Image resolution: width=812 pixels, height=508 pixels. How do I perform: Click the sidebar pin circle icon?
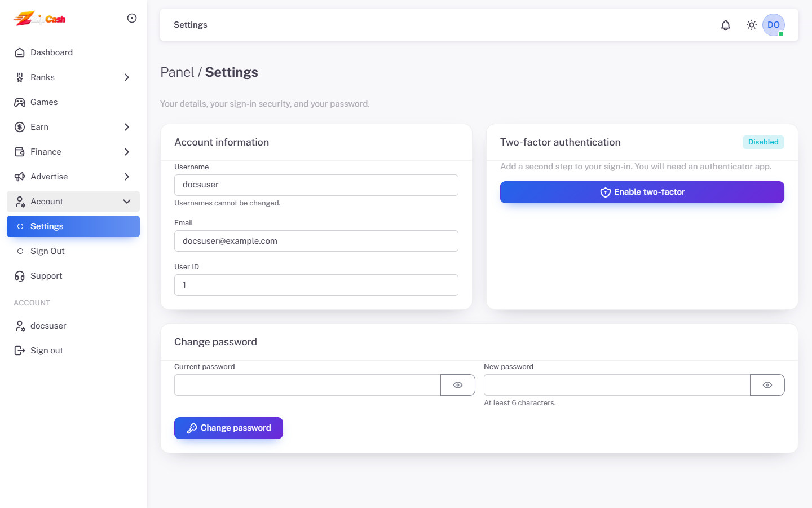(132, 18)
